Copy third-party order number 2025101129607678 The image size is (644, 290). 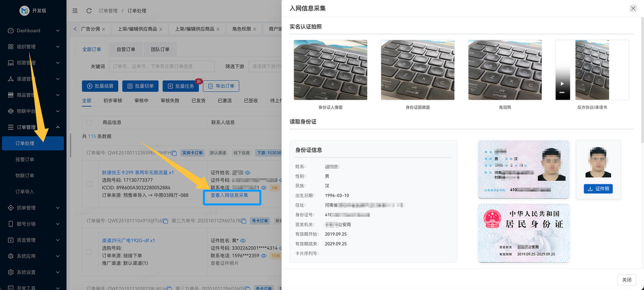244,221
